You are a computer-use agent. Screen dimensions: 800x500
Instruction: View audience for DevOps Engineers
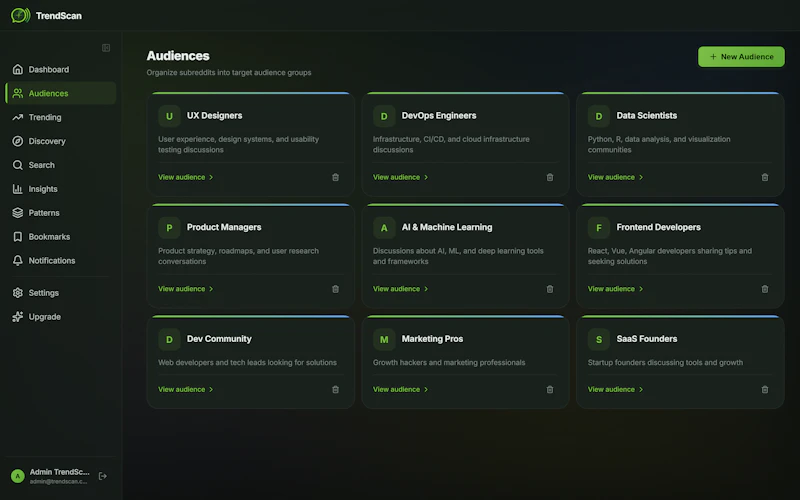pyautogui.click(x=401, y=177)
